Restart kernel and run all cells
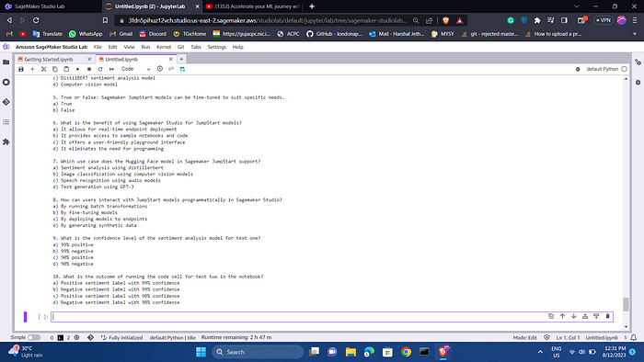Screen dimensions: 644x362 (111, 69)
